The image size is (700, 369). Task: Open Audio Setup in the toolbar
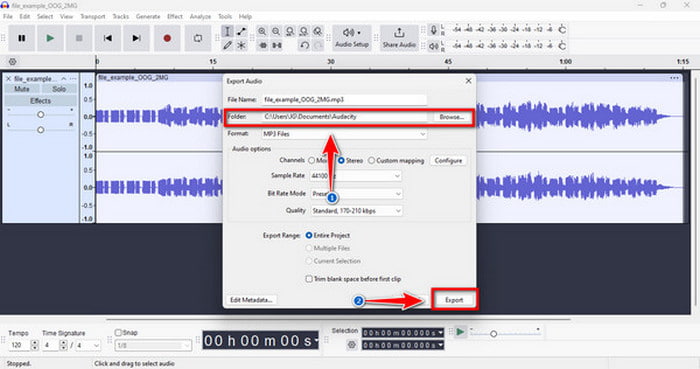(352, 38)
